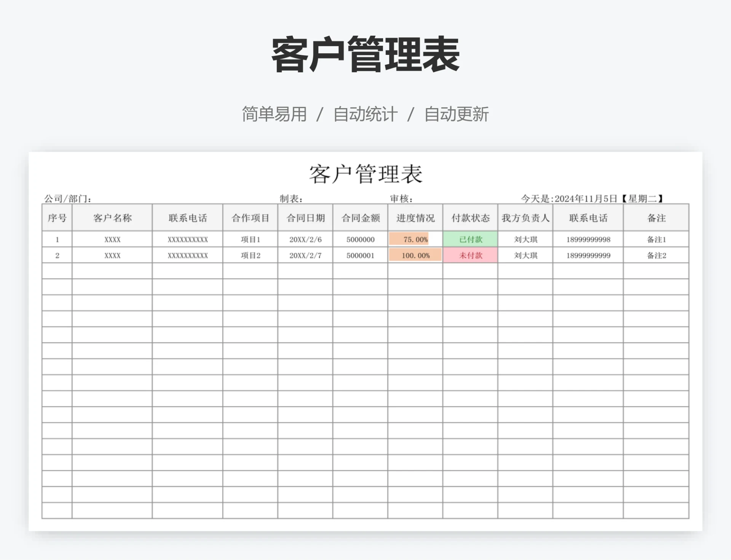This screenshot has height=560, width=731.
Task: Click the 备注 column header
Action: click(656, 218)
